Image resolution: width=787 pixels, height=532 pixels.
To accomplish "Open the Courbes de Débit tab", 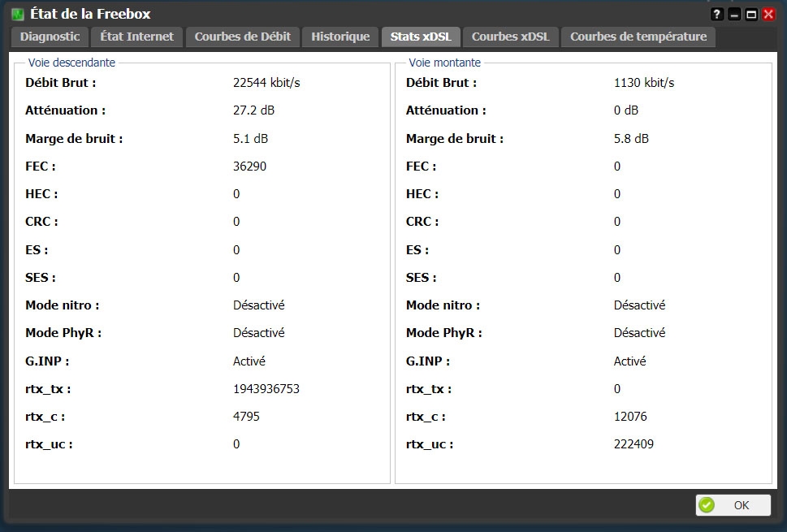I will pos(243,37).
